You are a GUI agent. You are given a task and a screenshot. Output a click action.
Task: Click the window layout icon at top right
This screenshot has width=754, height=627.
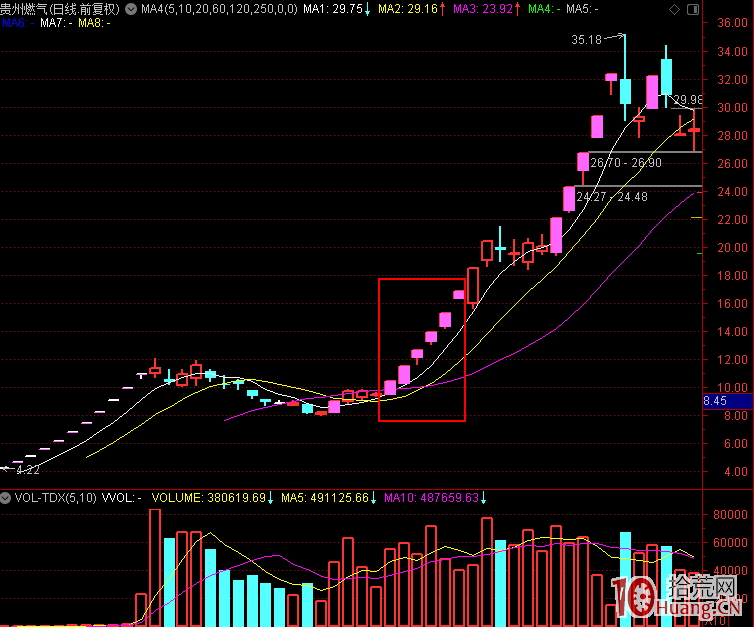coord(693,9)
